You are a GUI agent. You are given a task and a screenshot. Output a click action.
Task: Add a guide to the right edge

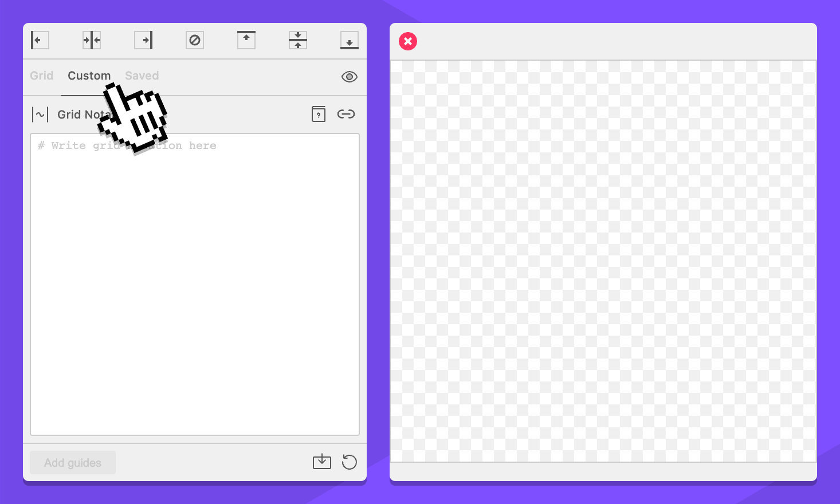coord(143,40)
